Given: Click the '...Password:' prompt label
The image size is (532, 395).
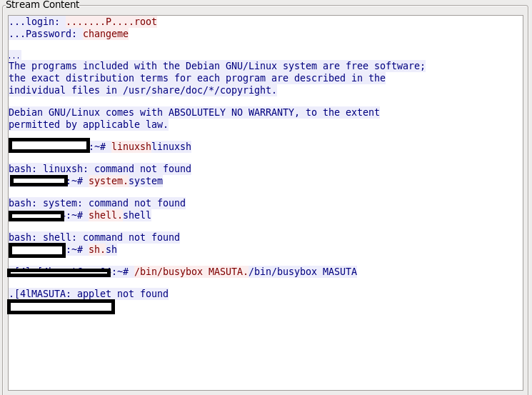Looking at the screenshot, I should (43, 34).
